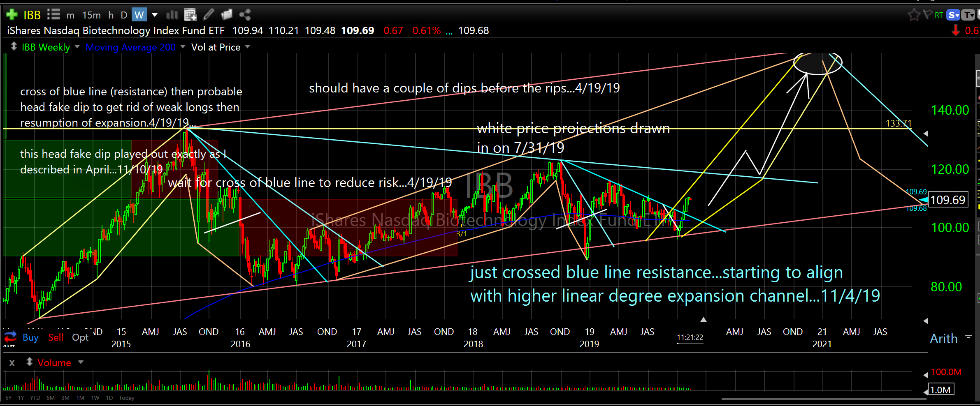This screenshot has height=406, width=980.
Task: Toggle the favorite star for IBB
Action: pyautogui.click(x=913, y=15)
